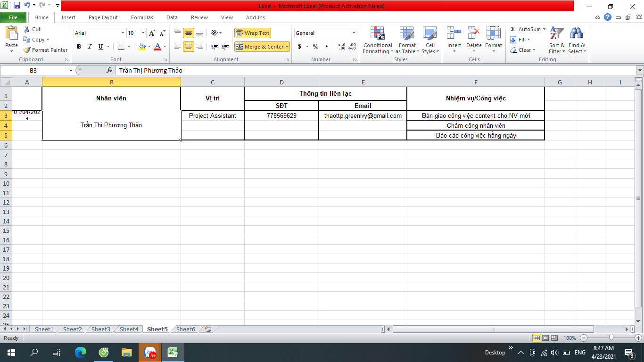This screenshot has height=362, width=644.
Task: Apply the red Font Color
Action: click(157, 47)
